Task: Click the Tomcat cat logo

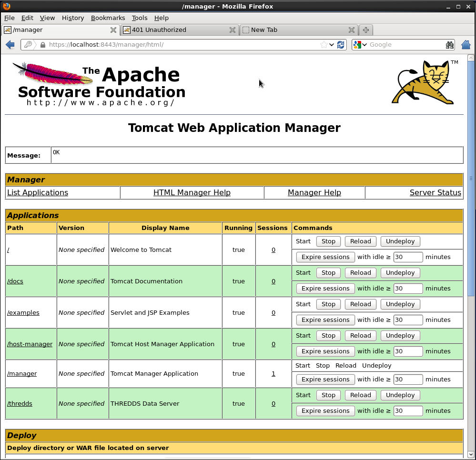Action: pos(425,82)
